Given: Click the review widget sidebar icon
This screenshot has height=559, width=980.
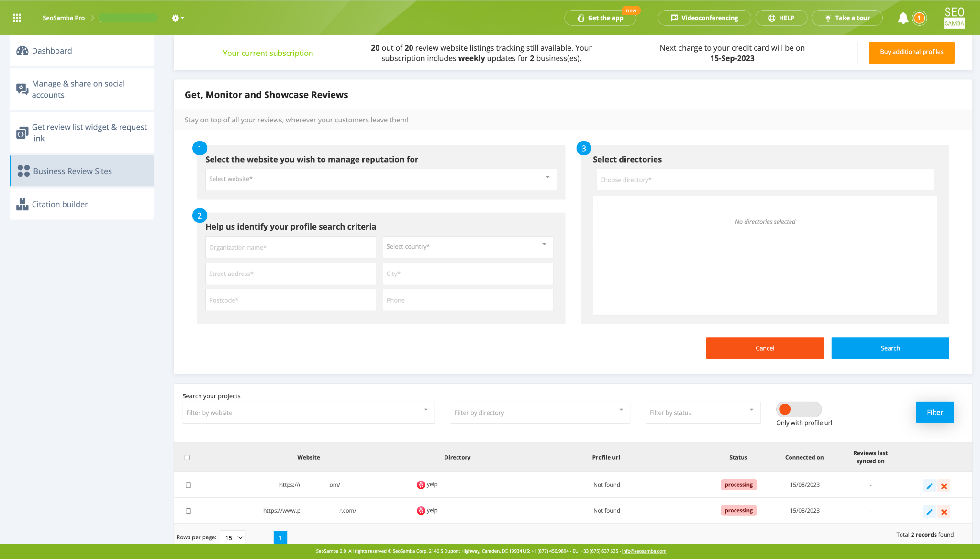Looking at the screenshot, I should point(22,133).
